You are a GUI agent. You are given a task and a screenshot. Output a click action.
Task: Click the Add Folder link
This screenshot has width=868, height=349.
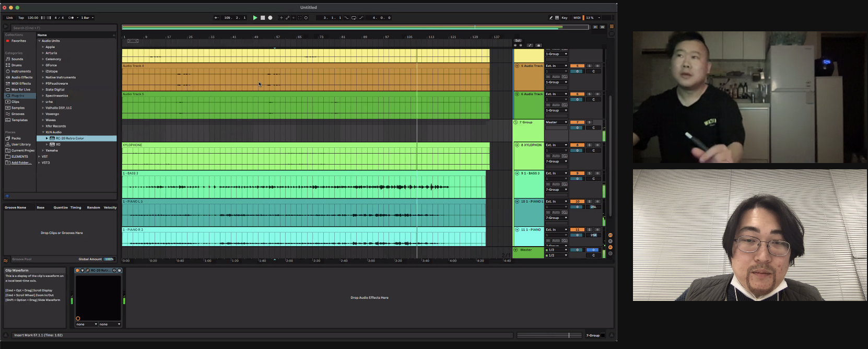(21, 162)
